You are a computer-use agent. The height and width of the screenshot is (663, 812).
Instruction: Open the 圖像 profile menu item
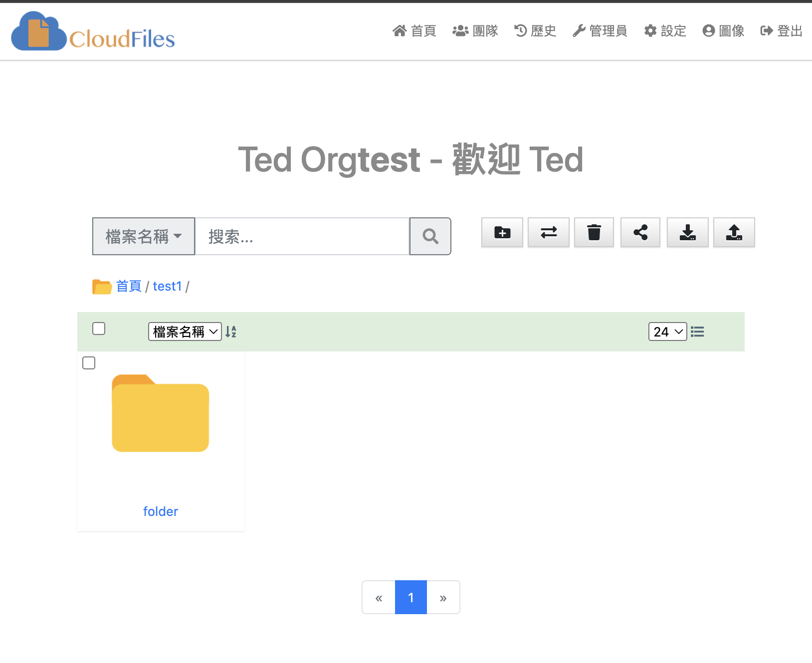tap(724, 31)
